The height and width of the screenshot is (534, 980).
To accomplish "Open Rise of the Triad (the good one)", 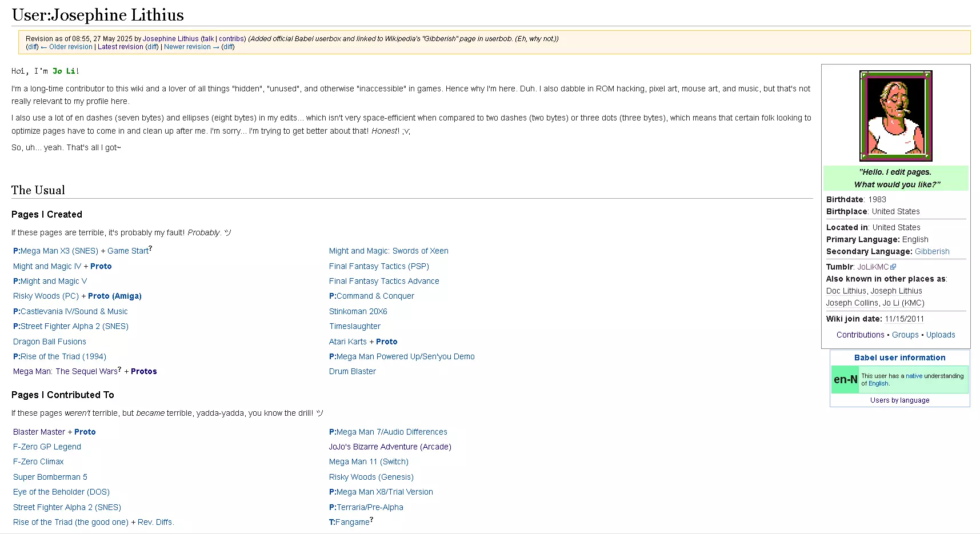I will [x=71, y=522].
